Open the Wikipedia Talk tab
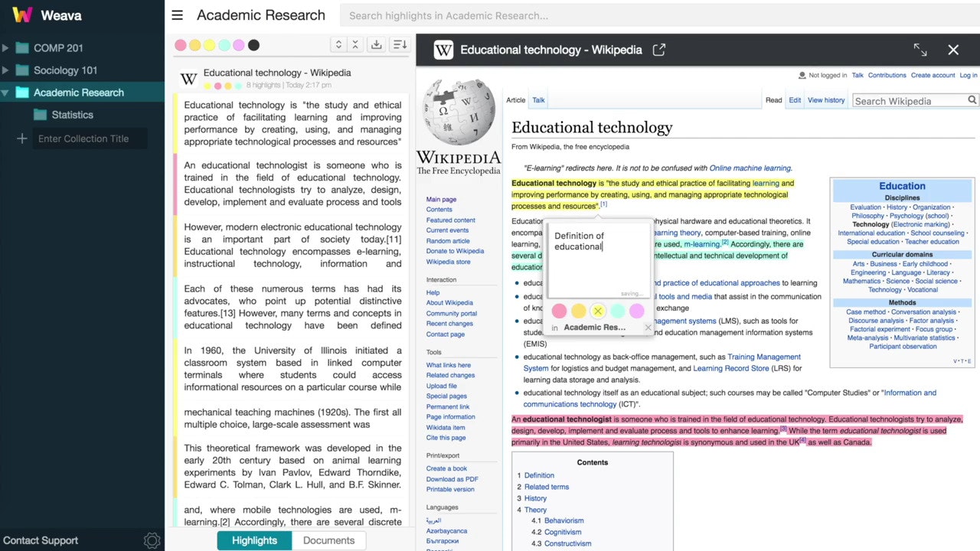 [x=539, y=100]
